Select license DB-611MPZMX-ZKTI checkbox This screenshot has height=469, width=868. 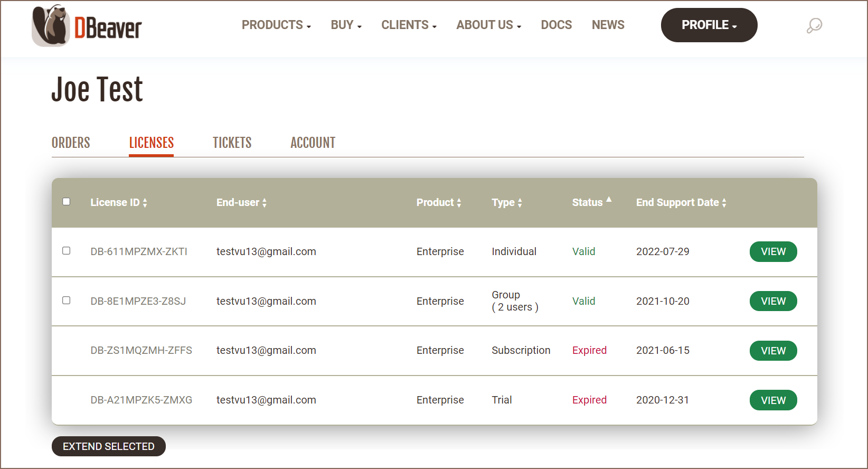[67, 251]
